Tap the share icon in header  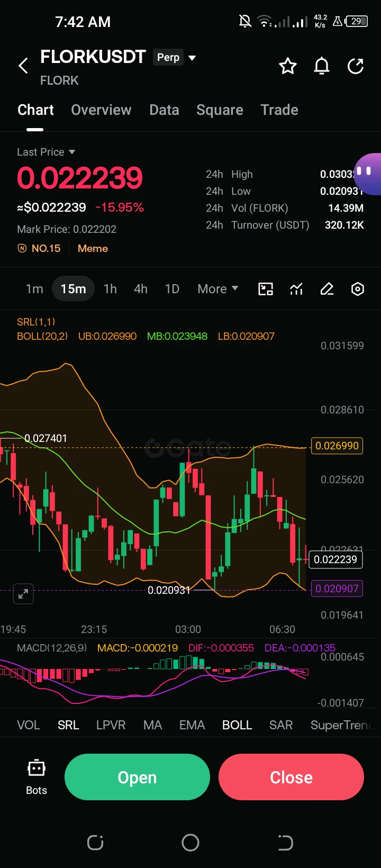[x=356, y=66]
